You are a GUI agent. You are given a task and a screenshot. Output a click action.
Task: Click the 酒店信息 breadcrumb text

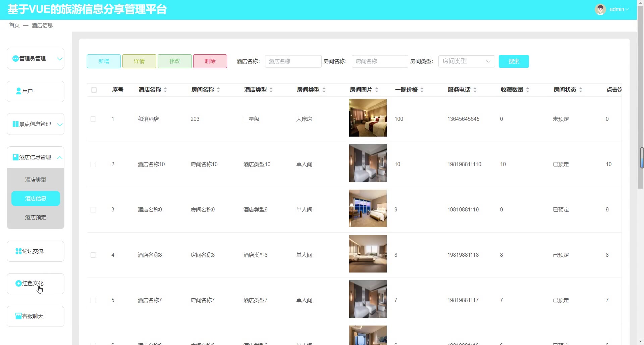click(x=42, y=26)
